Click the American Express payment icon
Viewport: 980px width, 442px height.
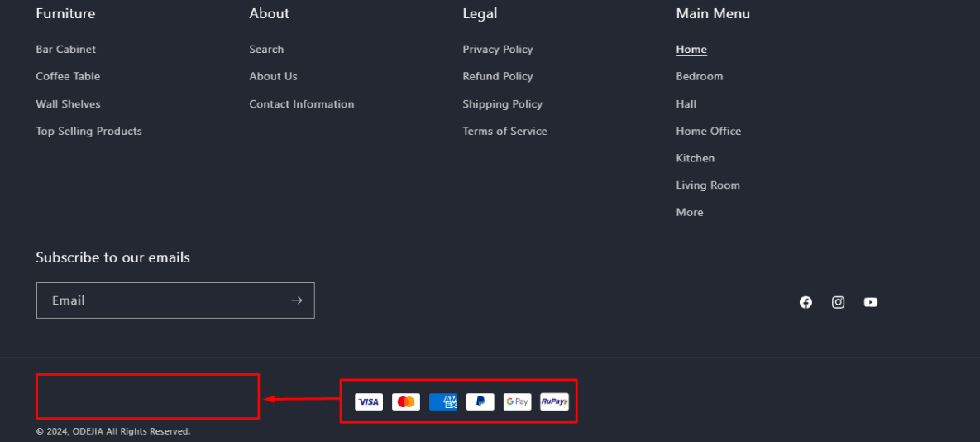coord(443,402)
